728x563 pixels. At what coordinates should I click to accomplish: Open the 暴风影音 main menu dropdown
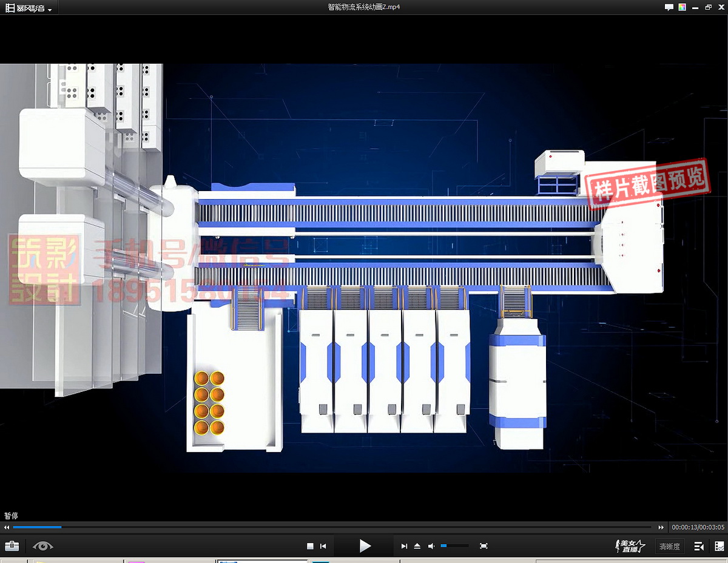[x=29, y=8]
